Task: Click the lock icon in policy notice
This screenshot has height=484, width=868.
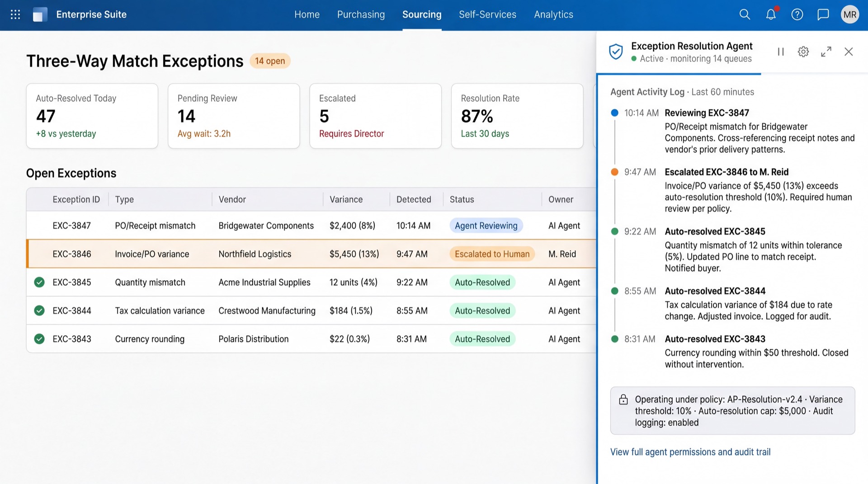Action: 623,399
